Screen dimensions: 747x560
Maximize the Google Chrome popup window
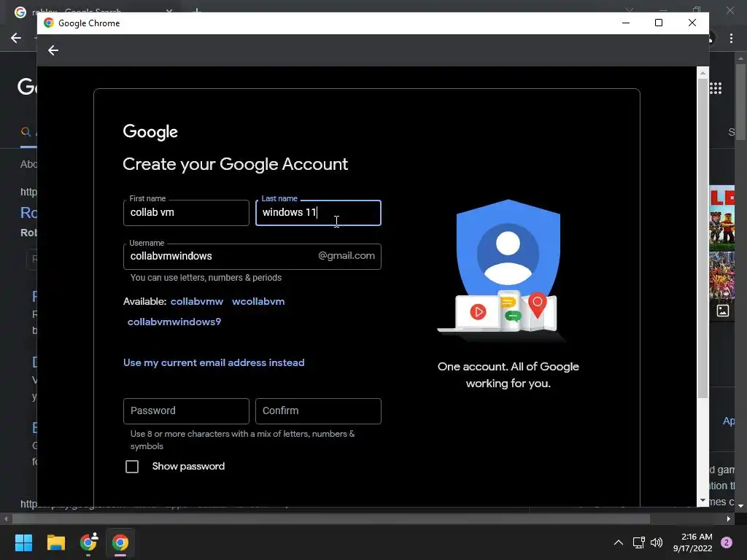[659, 23]
